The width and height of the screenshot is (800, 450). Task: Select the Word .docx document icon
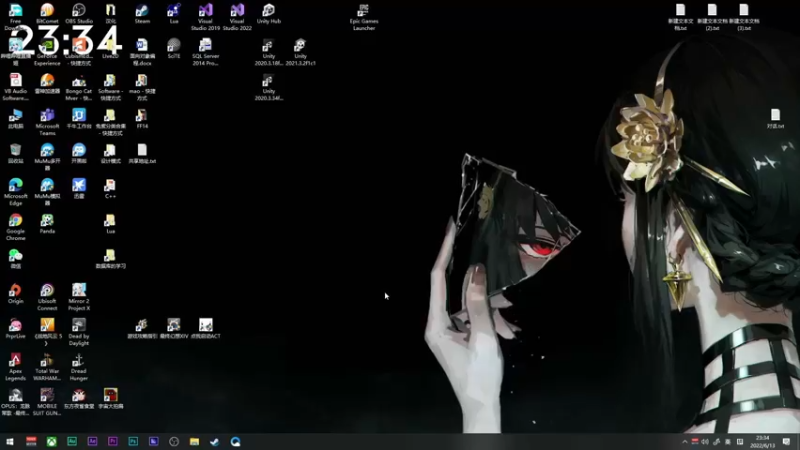[x=142, y=52]
